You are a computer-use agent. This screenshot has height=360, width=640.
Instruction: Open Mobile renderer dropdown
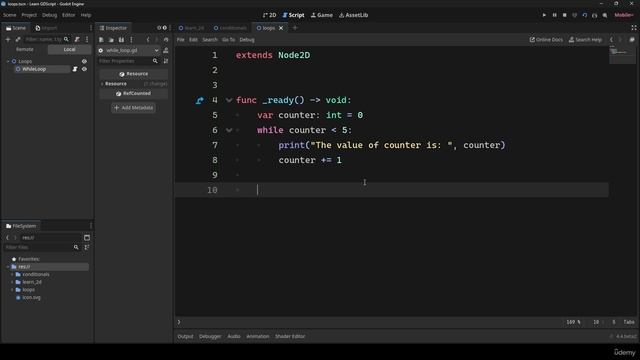tap(624, 15)
